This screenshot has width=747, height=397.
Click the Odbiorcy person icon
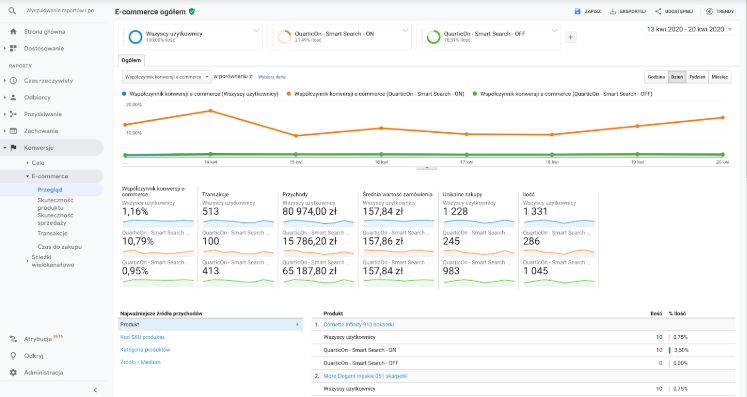13,97
